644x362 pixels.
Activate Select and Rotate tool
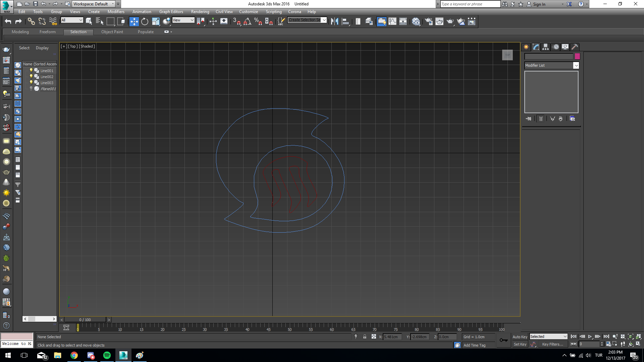[x=145, y=21]
